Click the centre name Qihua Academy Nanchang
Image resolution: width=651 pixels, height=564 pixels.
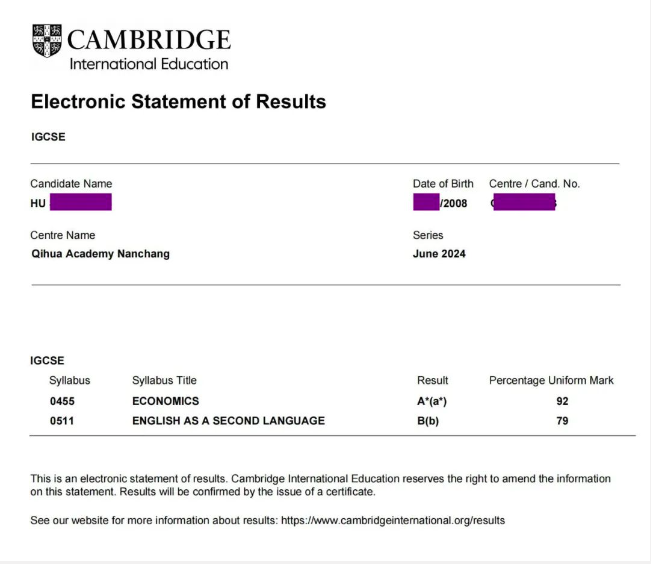(x=100, y=254)
